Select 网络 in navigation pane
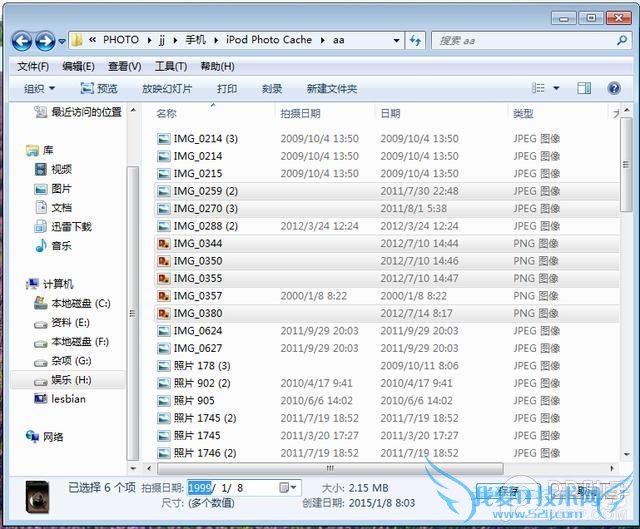 [x=45, y=437]
